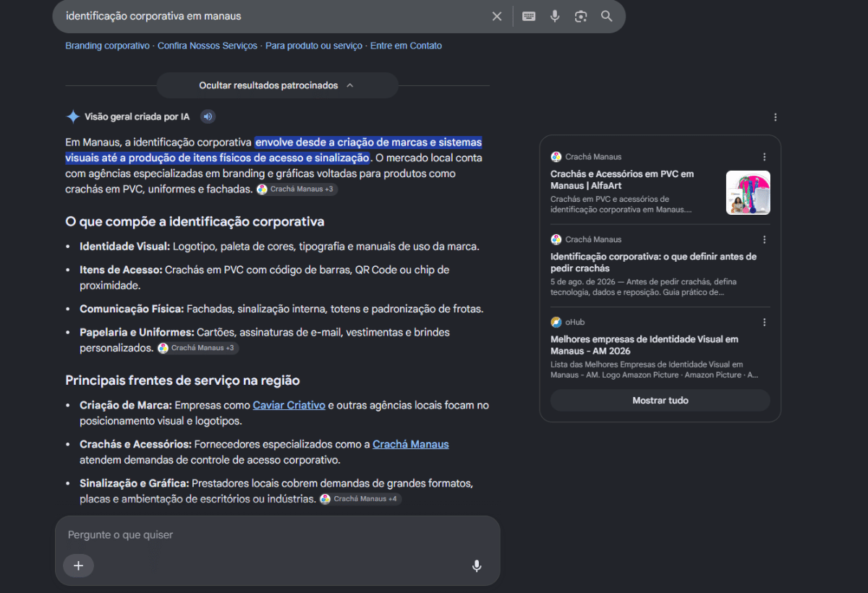This screenshot has width=868, height=593.
Task: Click the Principais frentes de serviço na região heading
Action: coord(182,380)
